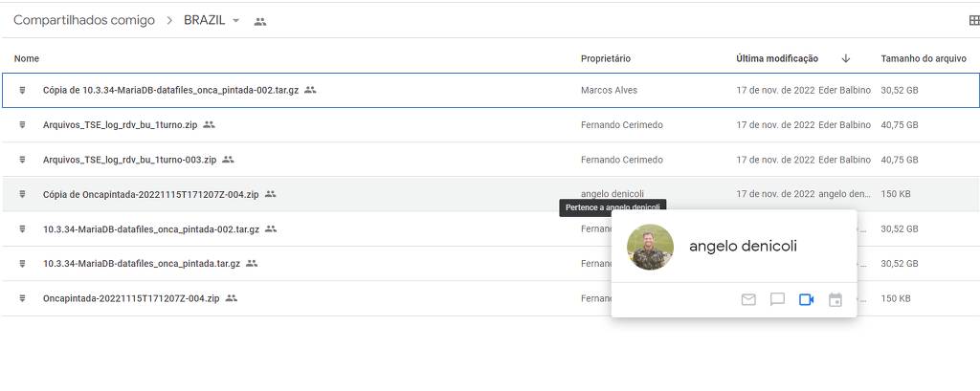Sort by Proprietário column header
The width and height of the screenshot is (980, 391).
pos(605,58)
